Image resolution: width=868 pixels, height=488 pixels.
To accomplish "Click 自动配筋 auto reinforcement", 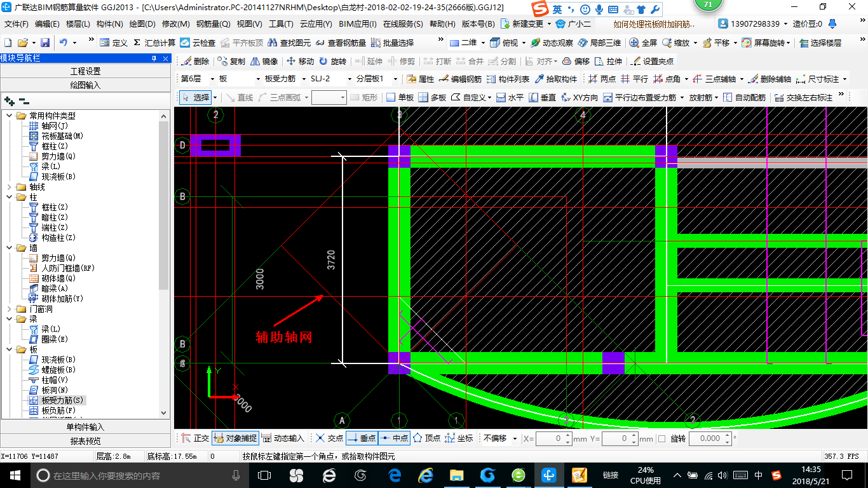I will [x=744, y=97].
